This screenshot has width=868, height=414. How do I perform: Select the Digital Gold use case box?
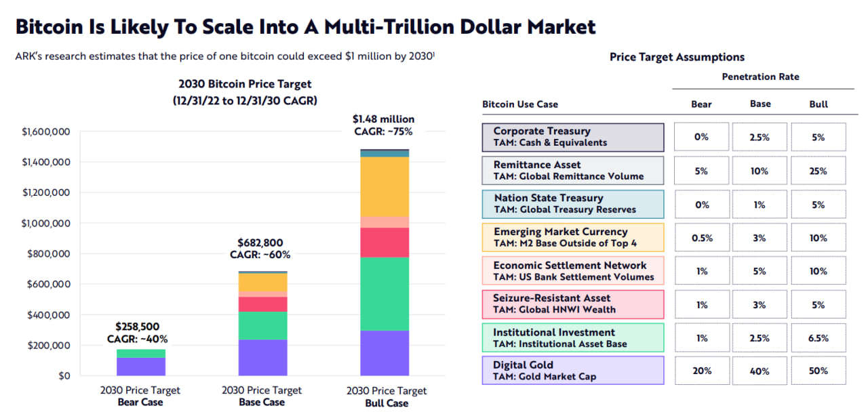573,371
